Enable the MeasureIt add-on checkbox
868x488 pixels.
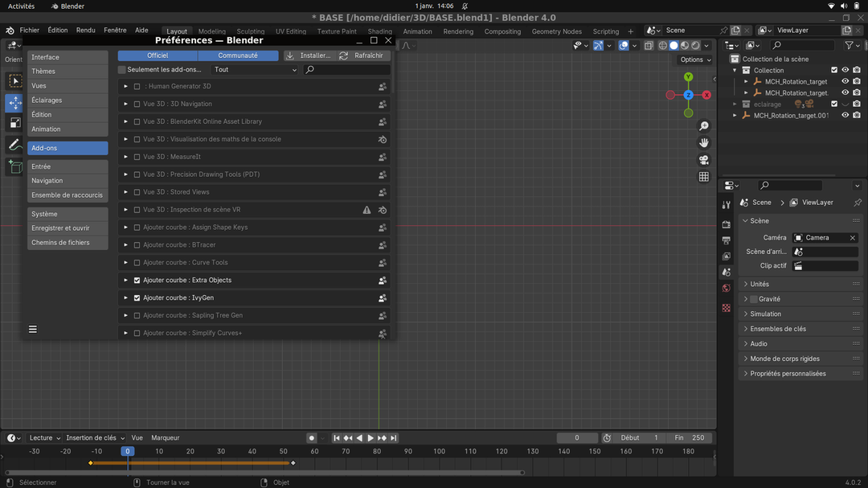coord(137,157)
